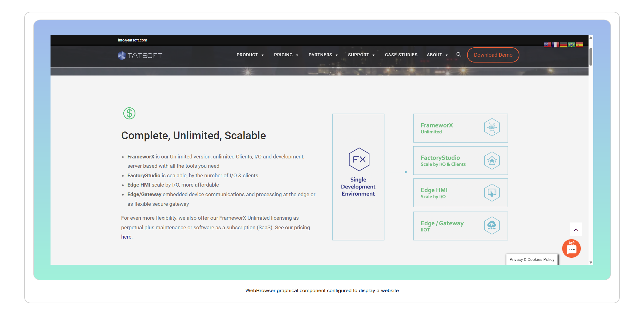Switch language using the US flag
Image resolution: width=644 pixels, height=315 pixels.
(x=547, y=45)
